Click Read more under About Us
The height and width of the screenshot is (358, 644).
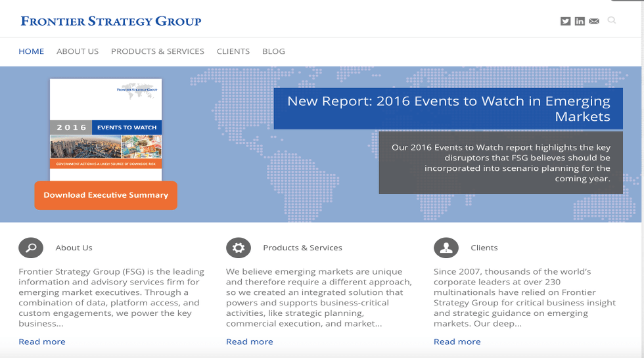pyautogui.click(x=42, y=342)
